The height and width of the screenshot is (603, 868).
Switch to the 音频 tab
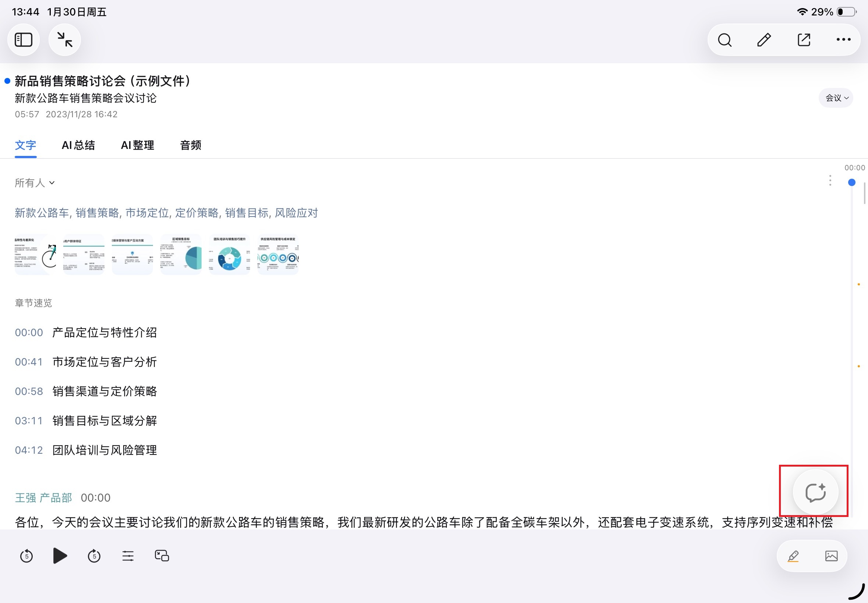pyautogui.click(x=190, y=145)
